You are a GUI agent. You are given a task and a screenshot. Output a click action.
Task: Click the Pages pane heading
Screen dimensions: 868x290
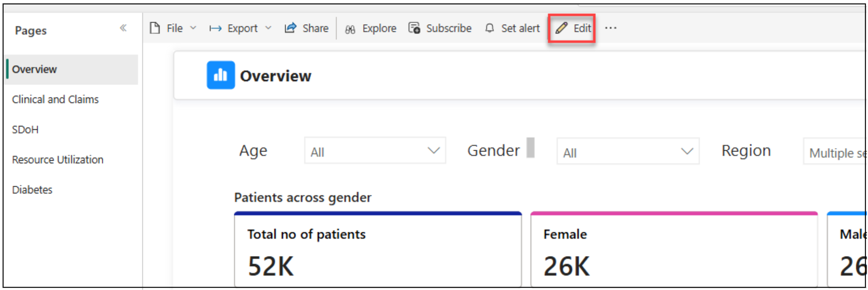31,31
